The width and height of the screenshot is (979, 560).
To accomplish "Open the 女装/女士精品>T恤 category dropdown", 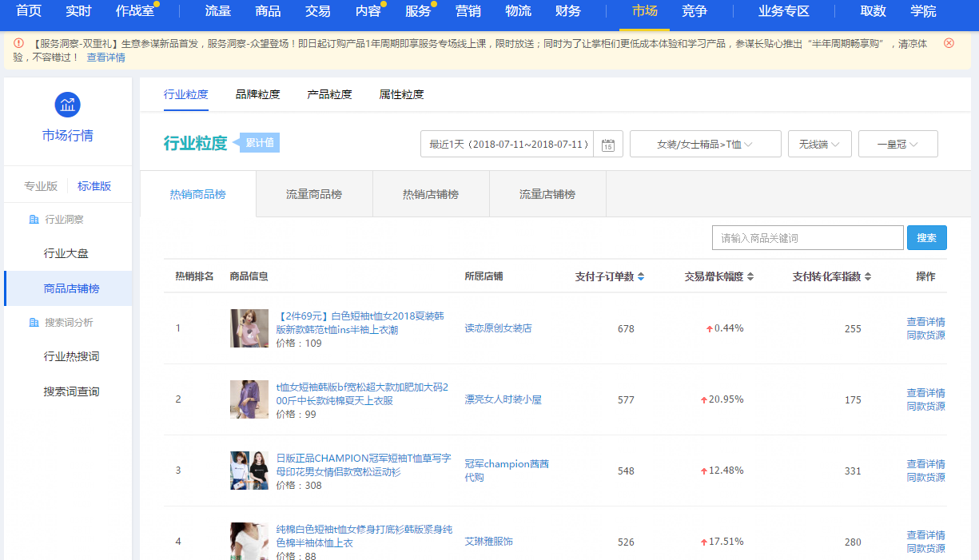I will coord(705,145).
